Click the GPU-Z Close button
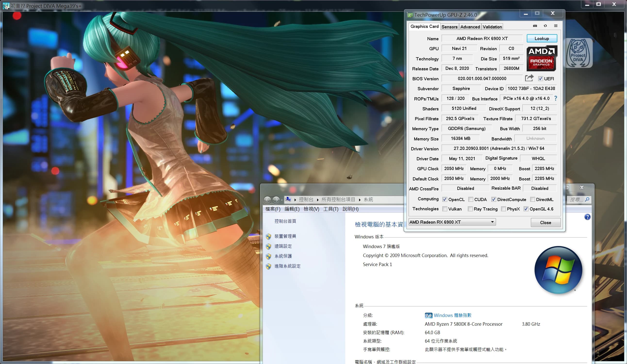 tap(545, 223)
